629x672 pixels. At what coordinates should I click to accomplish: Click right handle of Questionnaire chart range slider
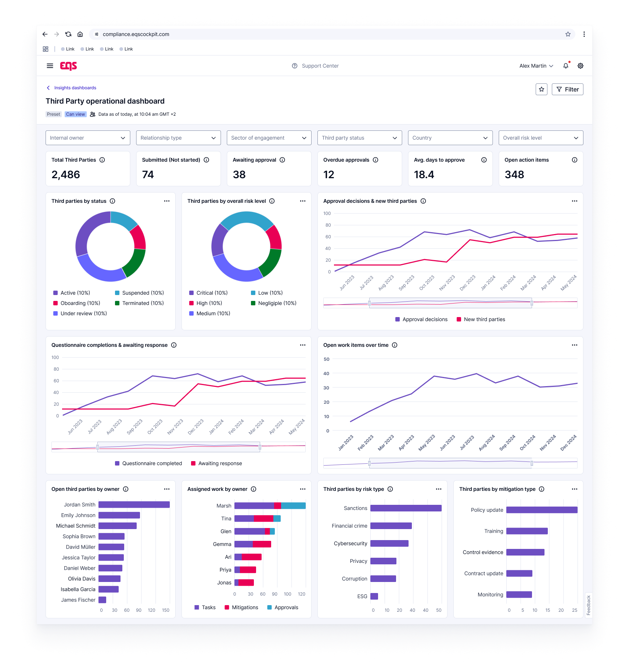click(x=260, y=447)
